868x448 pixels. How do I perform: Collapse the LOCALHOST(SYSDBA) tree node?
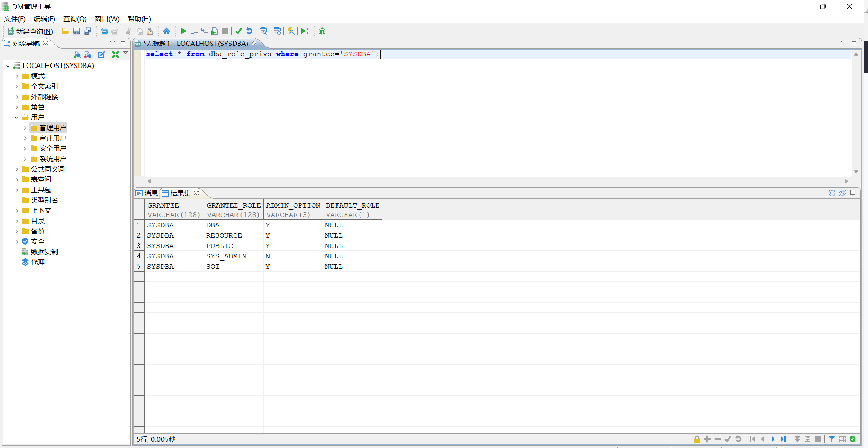(8, 66)
